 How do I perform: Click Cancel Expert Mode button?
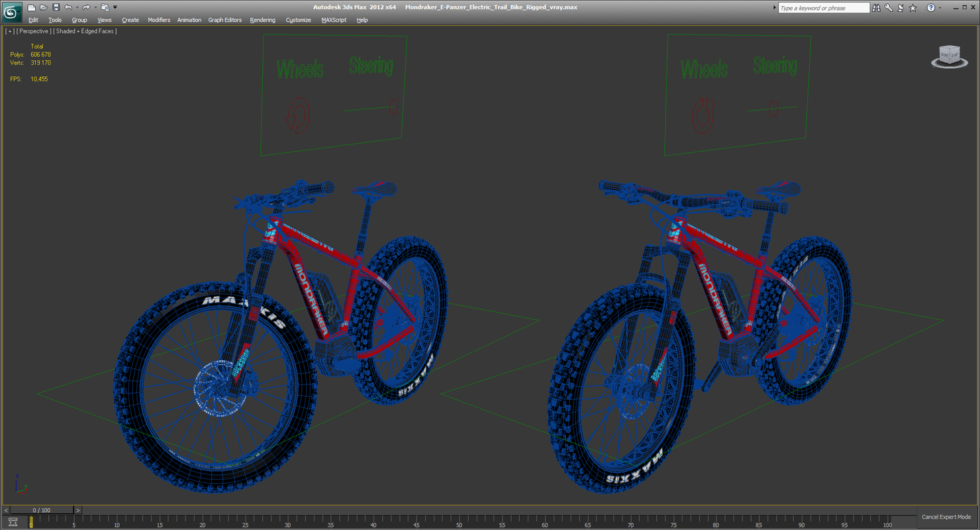click(x=946, y=517)
